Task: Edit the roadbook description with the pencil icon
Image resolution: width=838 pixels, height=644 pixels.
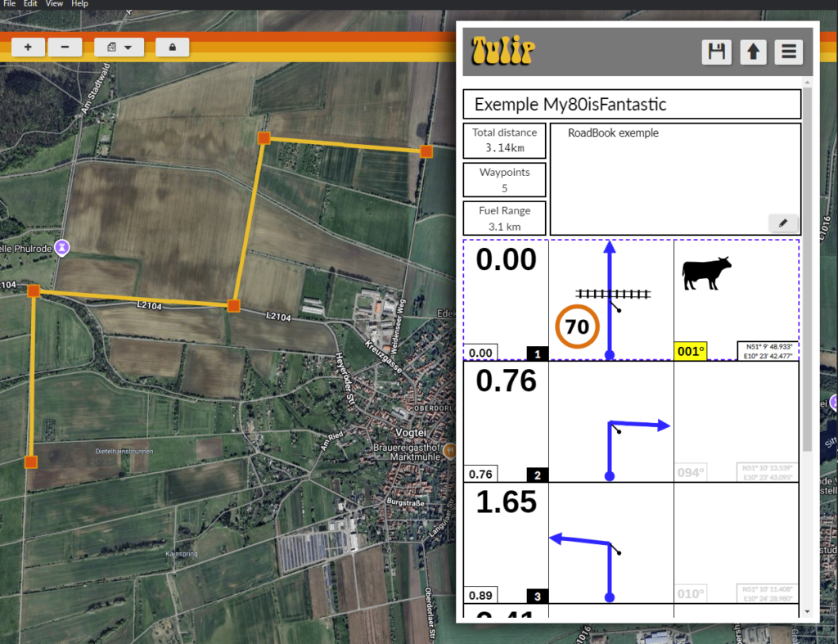Action: click(x=782, y=223)
